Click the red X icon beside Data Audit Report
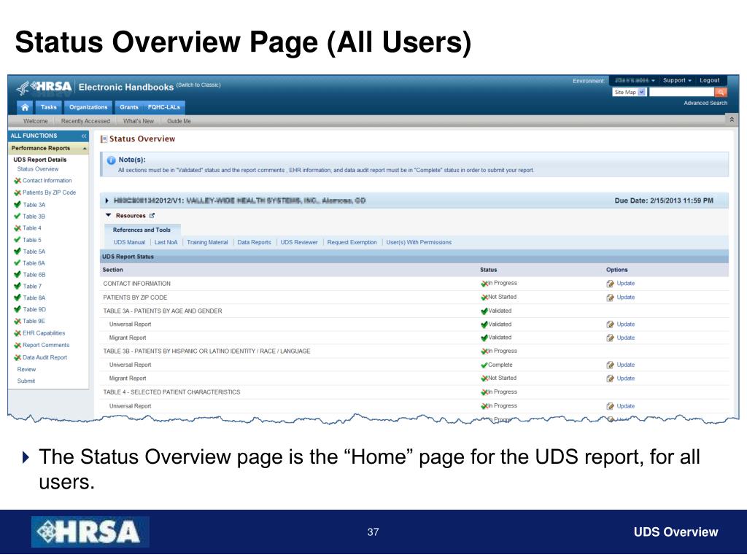This screenshot has width=747, height=560. [x=18, y=357]
